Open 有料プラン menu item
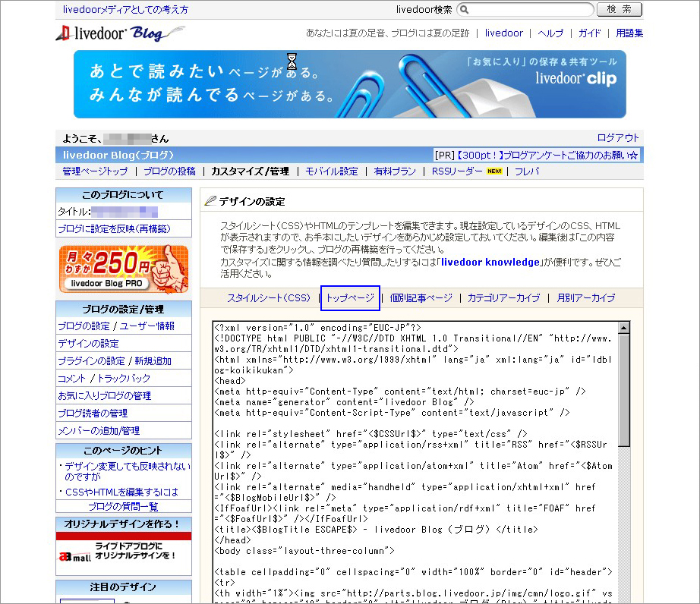The image size is (700, 604). click(395, 171)
